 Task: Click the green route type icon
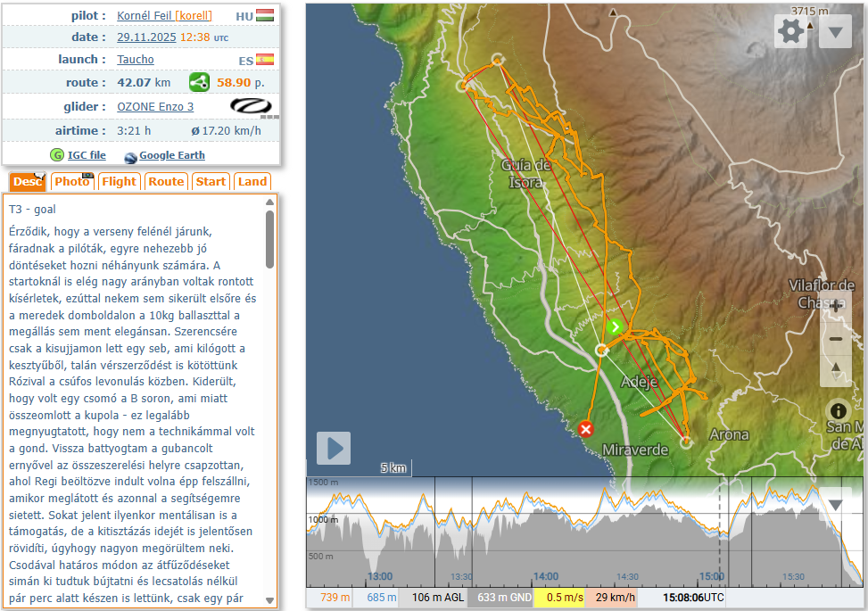click(199, 83)
